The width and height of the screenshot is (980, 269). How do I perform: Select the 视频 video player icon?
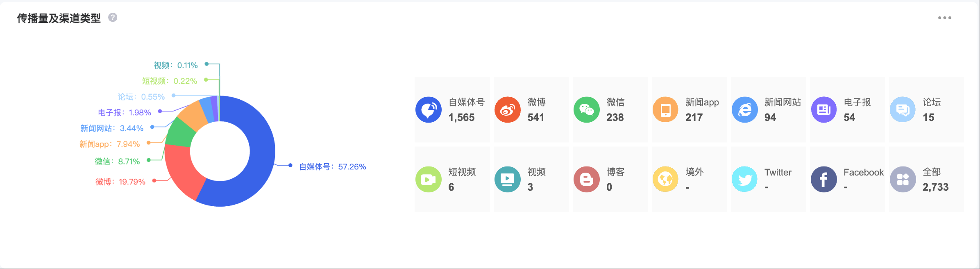[508, 180]
